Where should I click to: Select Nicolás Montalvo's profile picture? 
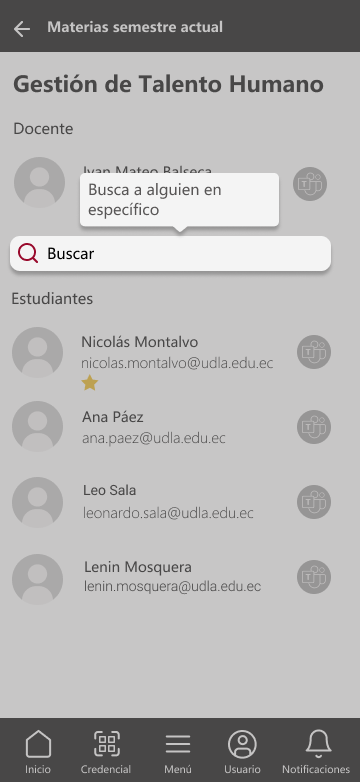coord(37,352)
